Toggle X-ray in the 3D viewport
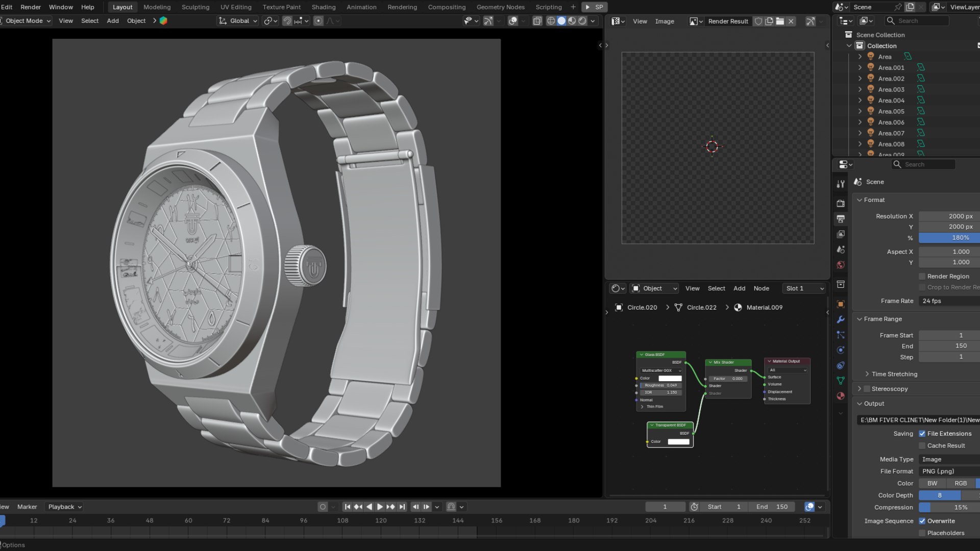The image size is (980, 551). coord(537,21)
